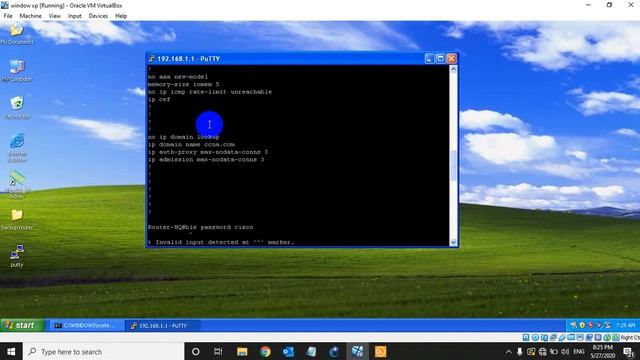
Task: Click PuTTY scrollbar down arrow
Action: tap(453, 242)
